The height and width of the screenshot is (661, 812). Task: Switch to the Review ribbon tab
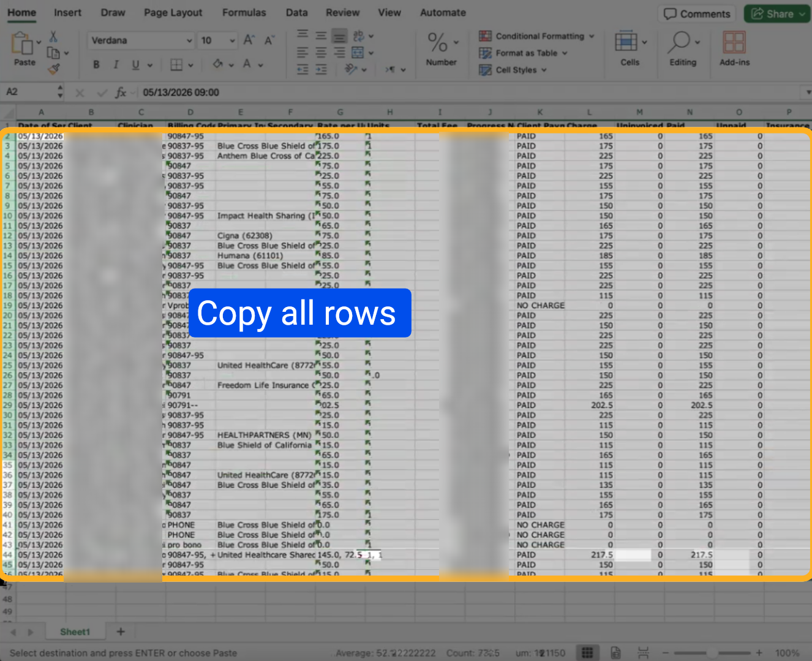click(343, 12)
